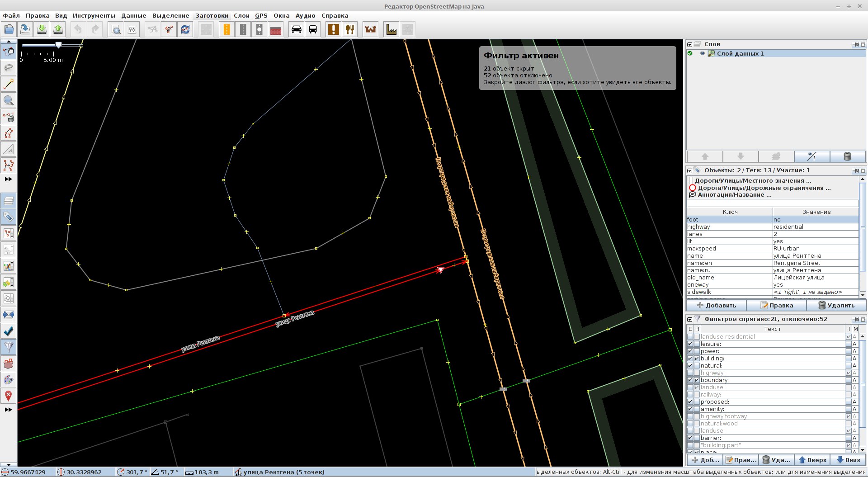This screenshot has width=868, height=477.
Task: Open the Правка menu
Action: pyautogui.click(x=38, y=15)
